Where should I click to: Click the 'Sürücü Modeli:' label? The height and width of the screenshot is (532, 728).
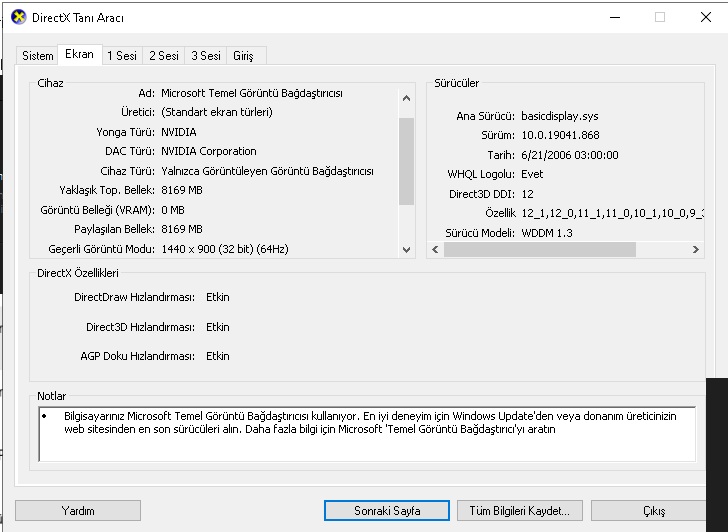[480, 233]
